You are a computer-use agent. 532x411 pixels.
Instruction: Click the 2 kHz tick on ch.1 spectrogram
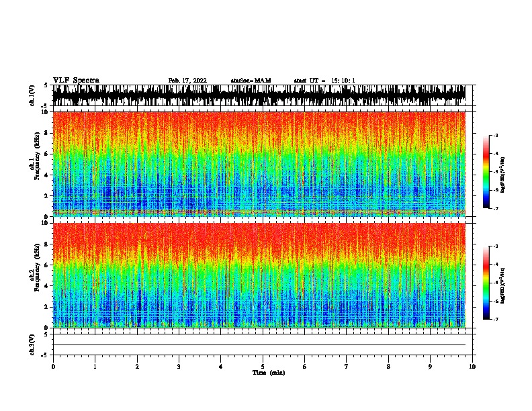click(x=47, y=195)
